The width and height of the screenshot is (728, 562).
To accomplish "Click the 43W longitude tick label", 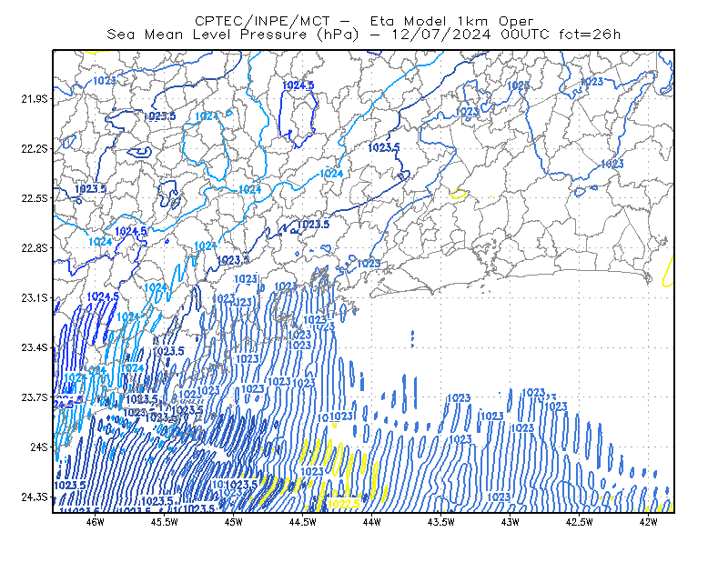I will (x=510, y=522).
